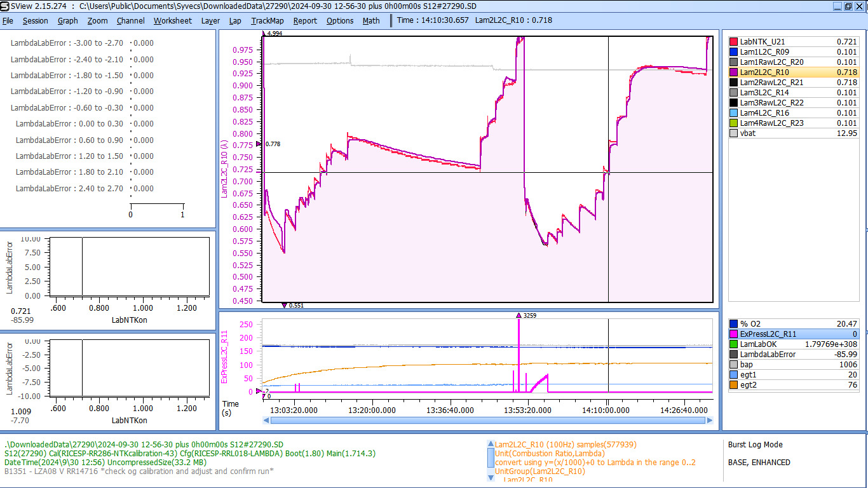
Task: Click the red LabNTK_U21 color swatch
Action: [x=734, y=42]
